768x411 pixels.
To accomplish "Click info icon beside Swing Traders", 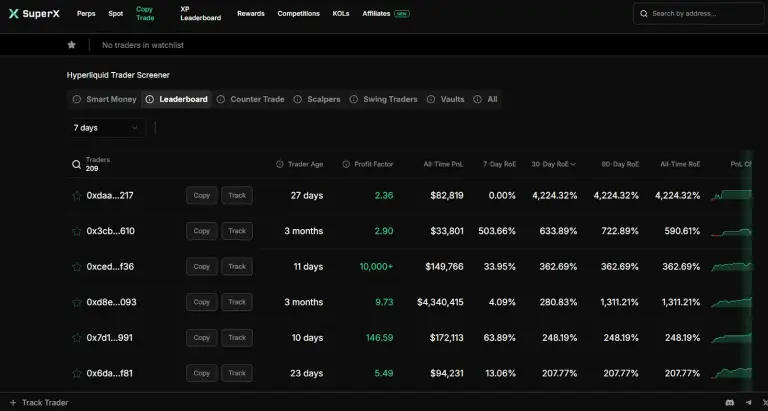I will 354,99.
